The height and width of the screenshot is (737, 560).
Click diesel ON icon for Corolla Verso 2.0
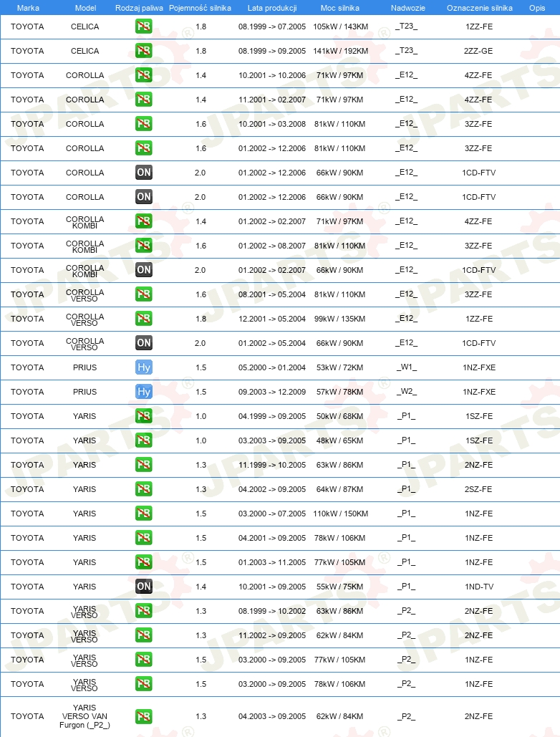[144, 342]
